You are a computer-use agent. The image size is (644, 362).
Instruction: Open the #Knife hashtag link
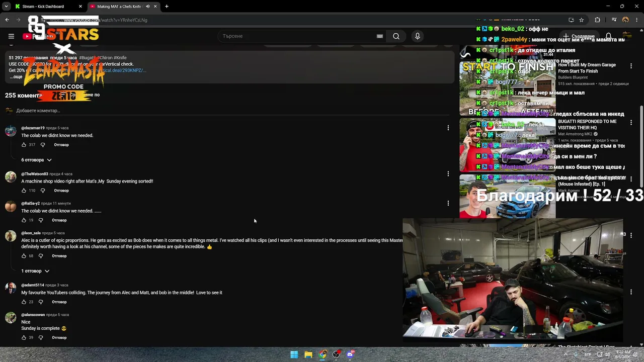point(120,58)
